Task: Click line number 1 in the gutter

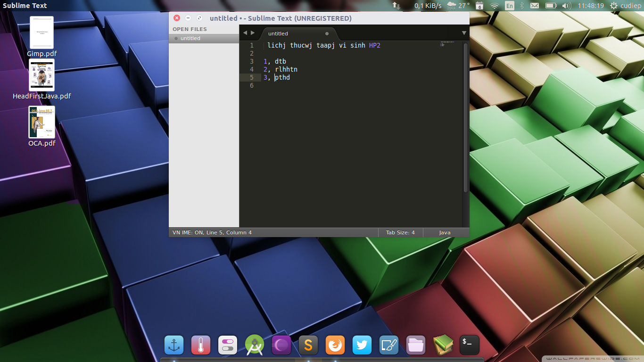Action: [x=252, y=45]
